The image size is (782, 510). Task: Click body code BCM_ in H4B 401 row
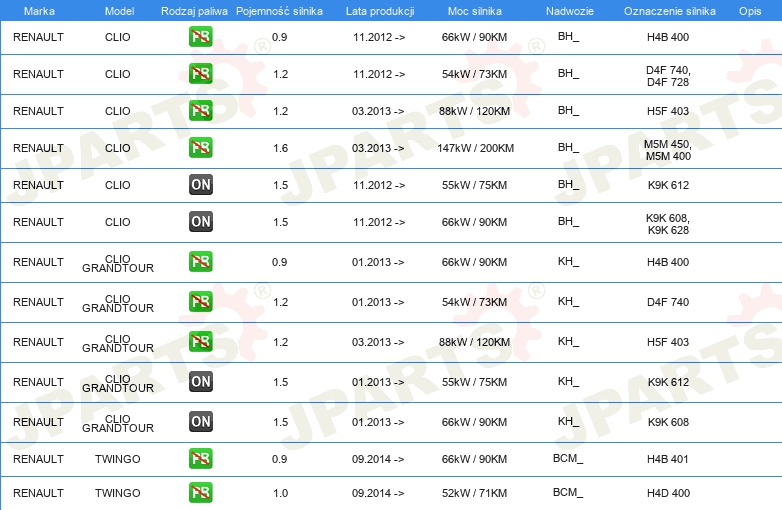568,459
